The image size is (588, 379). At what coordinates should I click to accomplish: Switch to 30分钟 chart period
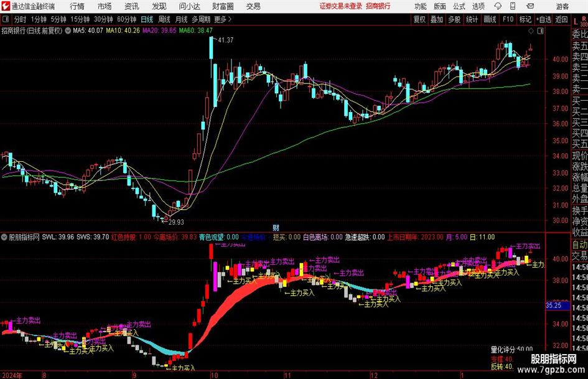[x=103, y=19]
